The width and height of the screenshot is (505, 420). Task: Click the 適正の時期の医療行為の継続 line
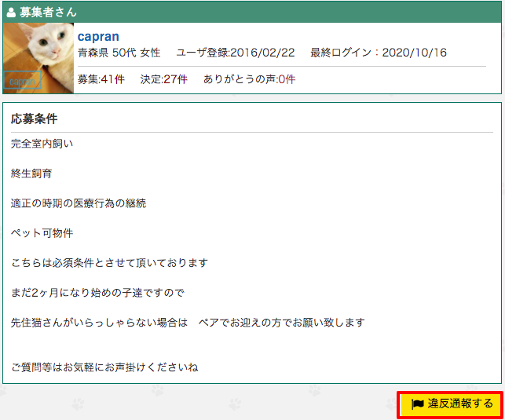click(x=79, y=203)
